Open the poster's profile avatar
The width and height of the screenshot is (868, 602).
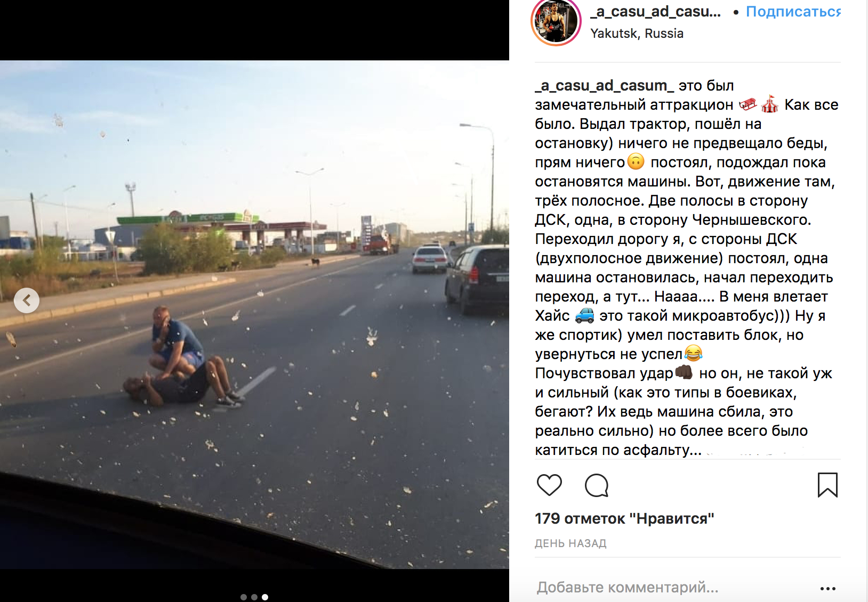(x=556, y=21)
